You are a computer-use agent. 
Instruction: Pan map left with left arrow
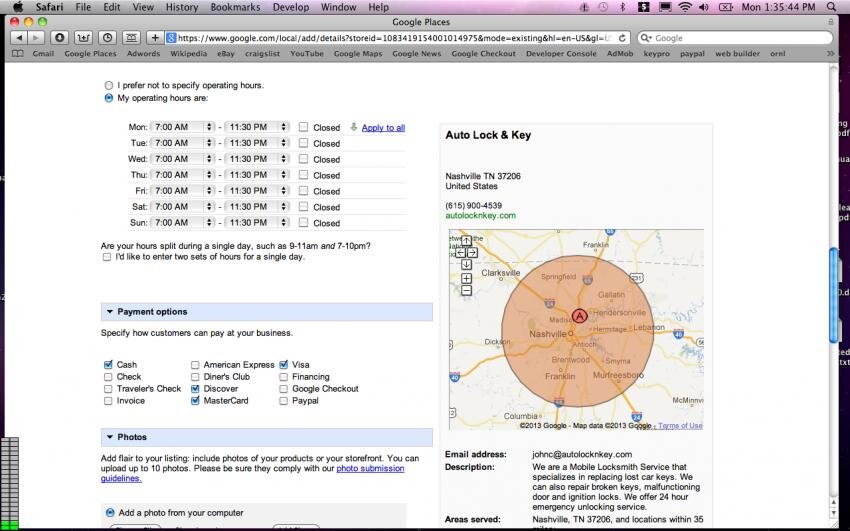point(461,252)
